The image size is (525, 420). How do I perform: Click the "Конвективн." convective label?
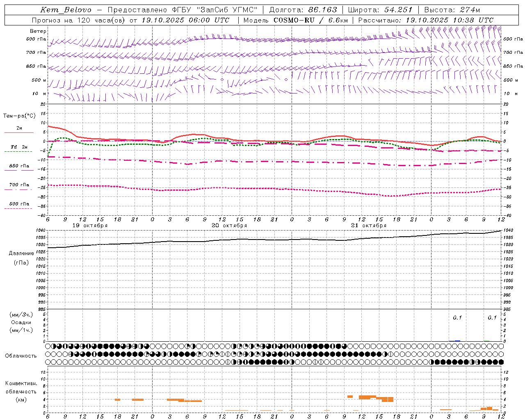point(21,383)
